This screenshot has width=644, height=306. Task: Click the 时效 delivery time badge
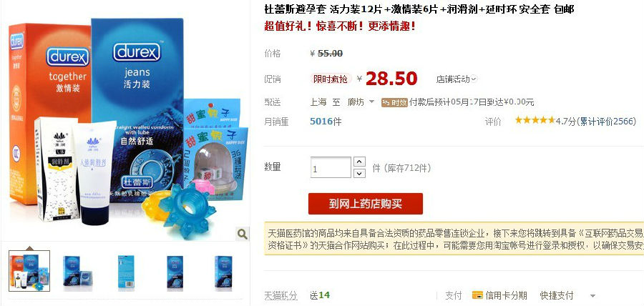point(394,102)
